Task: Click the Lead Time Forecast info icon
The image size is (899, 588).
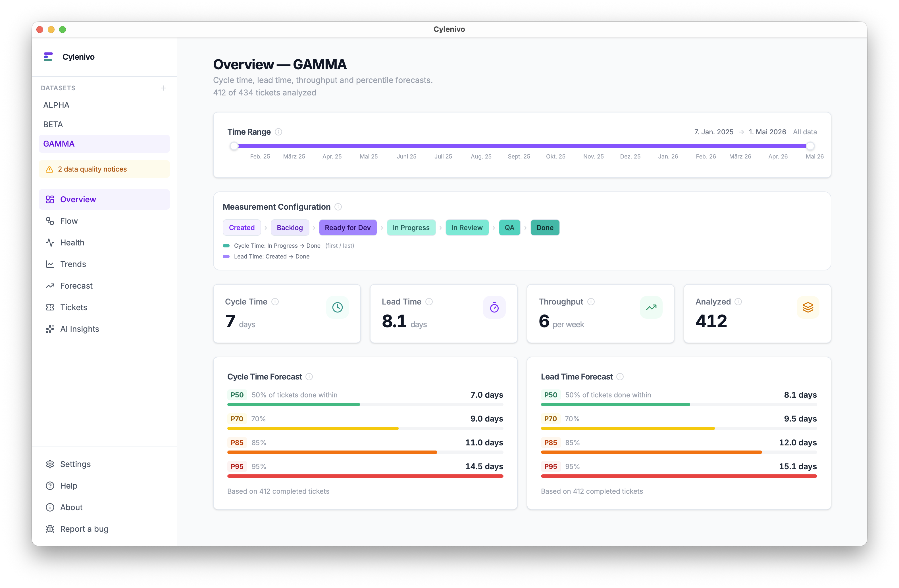Action: coord(620,377)
